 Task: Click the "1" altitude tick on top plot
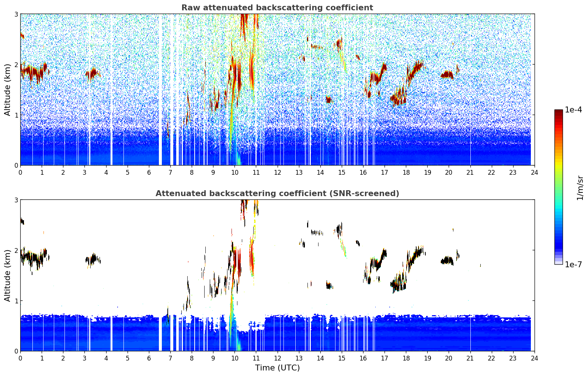pos(16,115)
